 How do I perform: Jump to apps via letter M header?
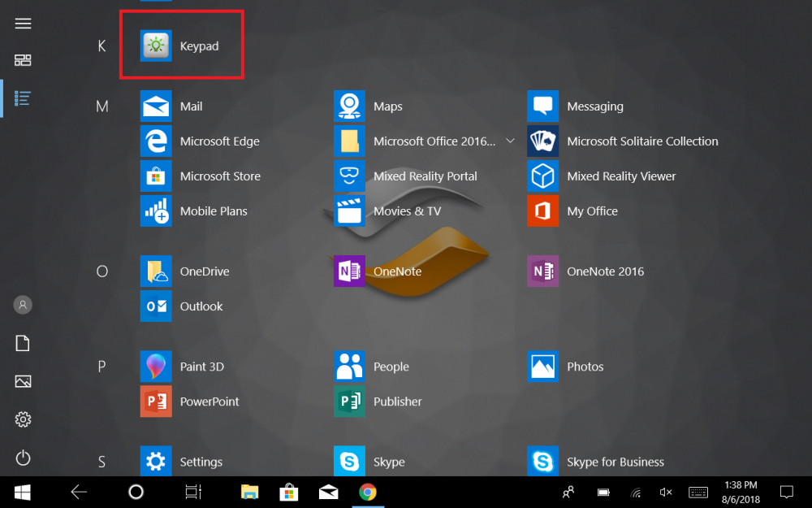pos(102,106)
